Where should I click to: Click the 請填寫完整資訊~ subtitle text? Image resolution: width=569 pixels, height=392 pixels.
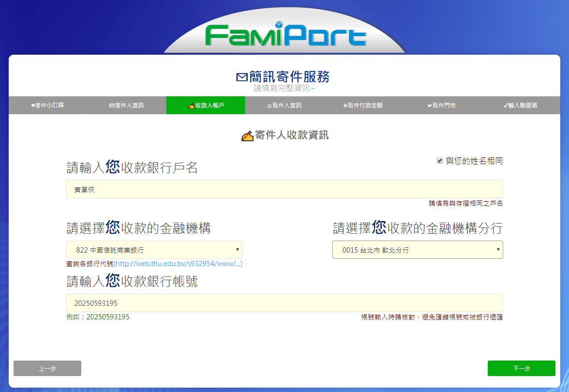click(284, 88)
